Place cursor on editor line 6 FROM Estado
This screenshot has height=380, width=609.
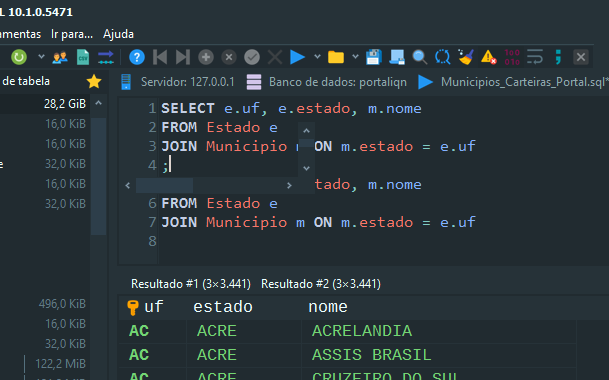[x=219, y=204]
